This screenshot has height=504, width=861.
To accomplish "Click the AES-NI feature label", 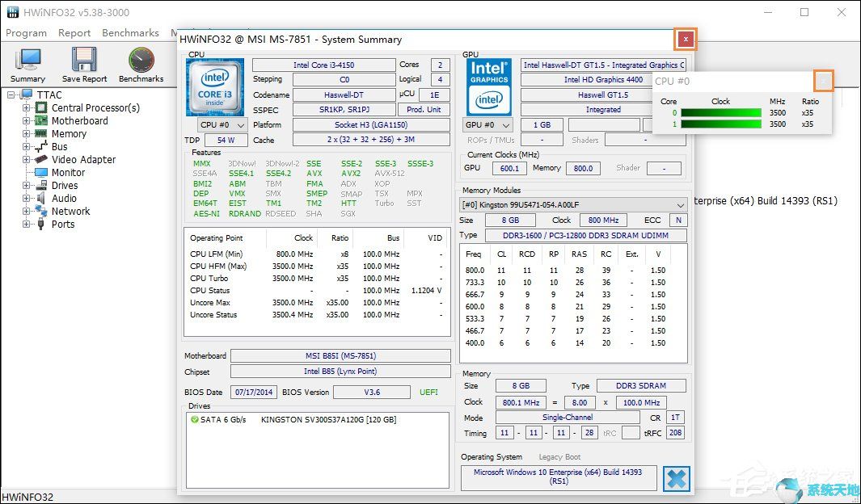I will (206, 214).
